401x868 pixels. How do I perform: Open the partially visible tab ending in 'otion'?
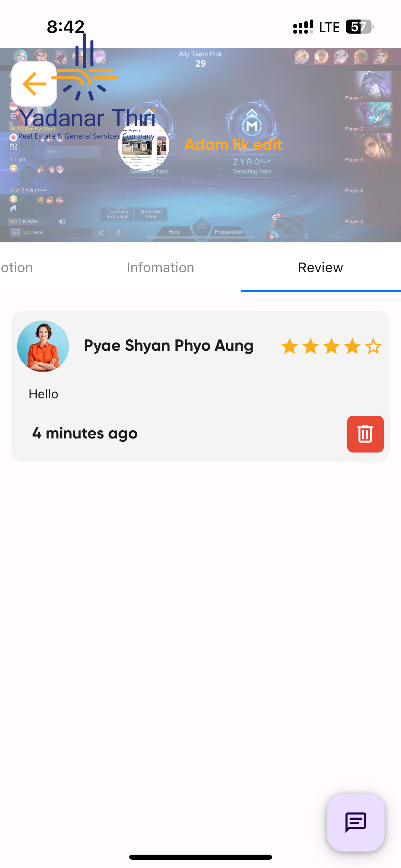click(16, 268)
